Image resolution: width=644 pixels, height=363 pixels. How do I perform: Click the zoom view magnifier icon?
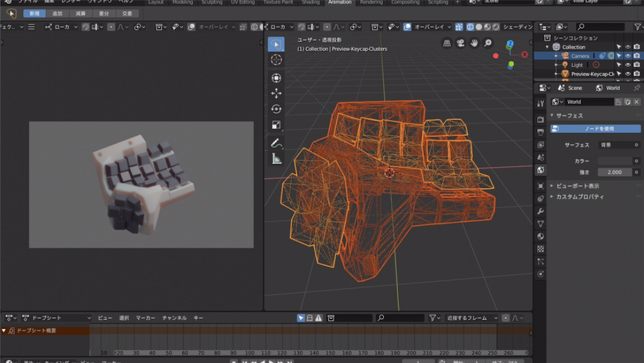(487, 43)
